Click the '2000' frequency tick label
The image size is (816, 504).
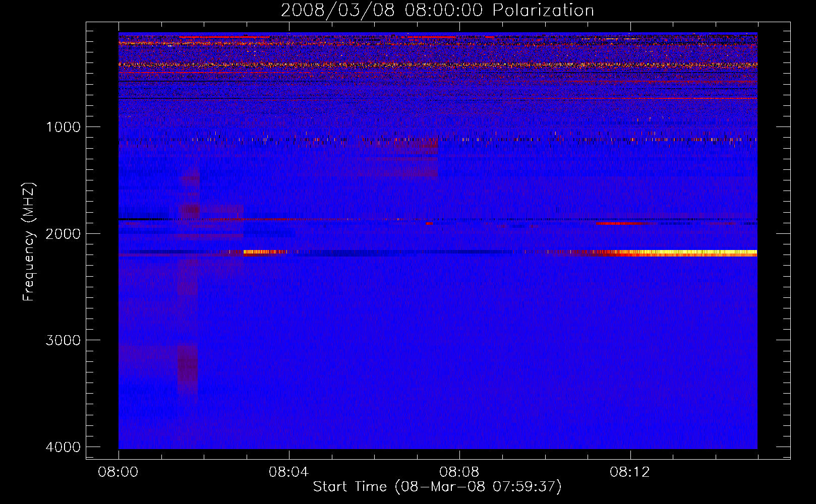point(63,234)
